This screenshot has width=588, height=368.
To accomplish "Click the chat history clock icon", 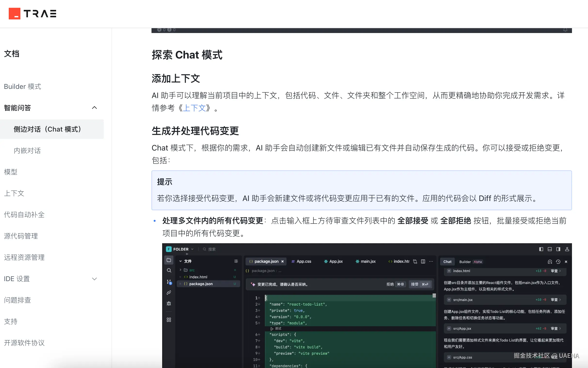I will pyautogui.click(x=558, y=262).
